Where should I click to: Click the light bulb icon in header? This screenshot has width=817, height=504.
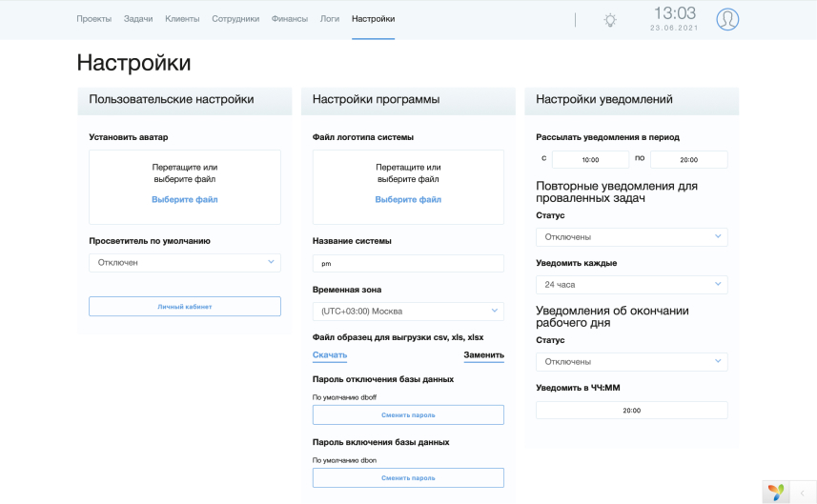point(609,20)
